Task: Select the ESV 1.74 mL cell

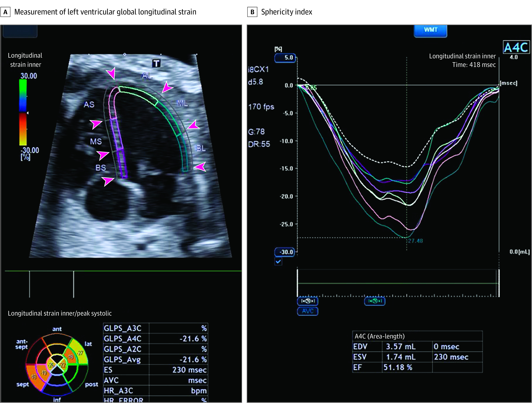Action: (x=407, y=357)
